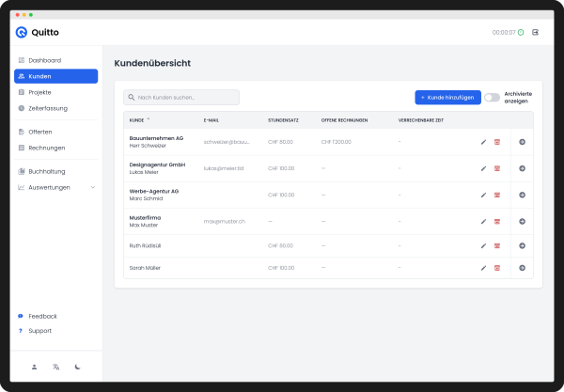The height and width of the screenshot is (392, 564).
Task: Click the Kunde hinzufügen button
Action: point(447,98)
